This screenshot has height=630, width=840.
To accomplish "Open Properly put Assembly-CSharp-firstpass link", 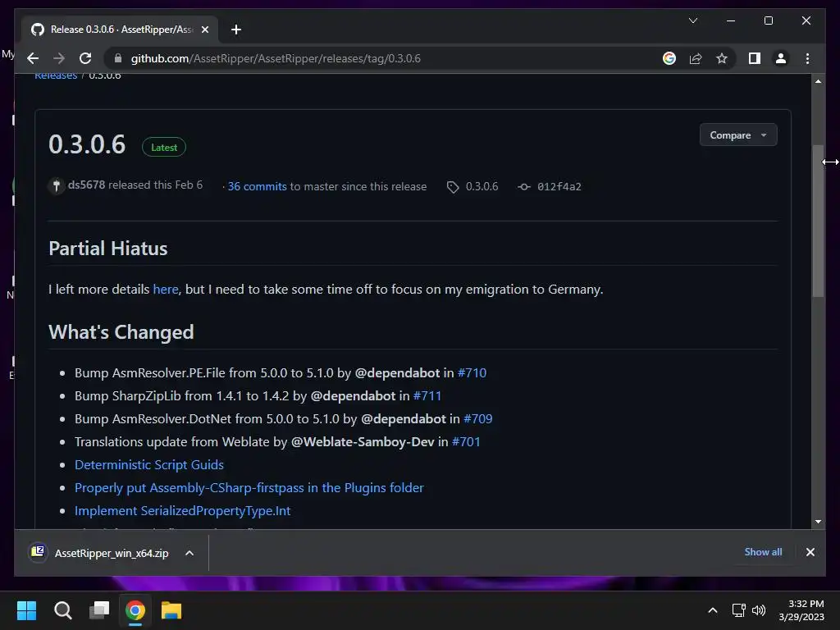I will click(x=249, y=488).
